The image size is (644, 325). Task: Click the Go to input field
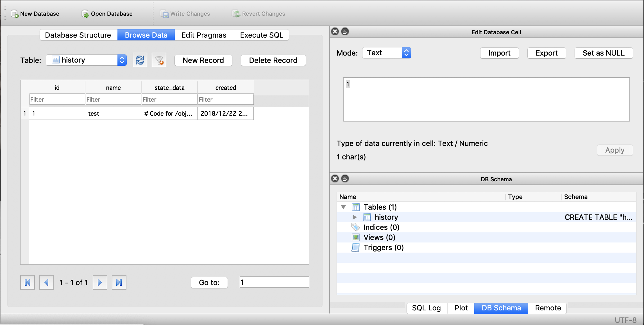[274, 282]
